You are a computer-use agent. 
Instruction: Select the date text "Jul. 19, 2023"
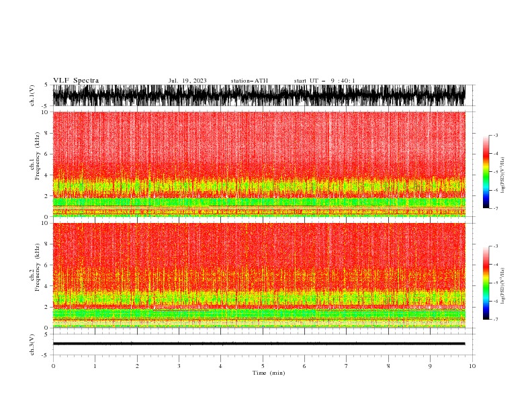pos(187,81)
